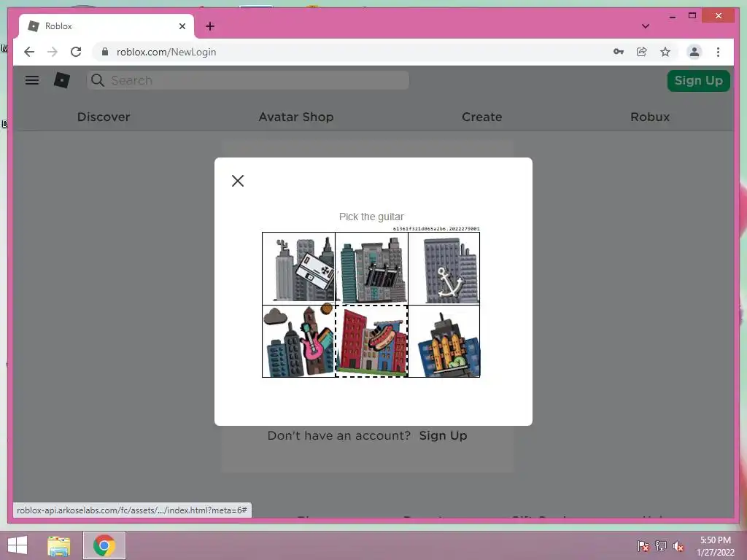Open the Robux menu item
This screenshot has height=560, width=747.
(x=650, y=117)
